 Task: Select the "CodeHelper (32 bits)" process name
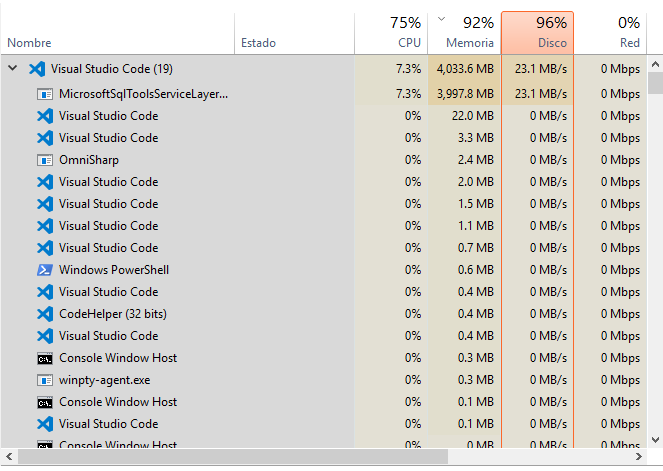[113, 314]
